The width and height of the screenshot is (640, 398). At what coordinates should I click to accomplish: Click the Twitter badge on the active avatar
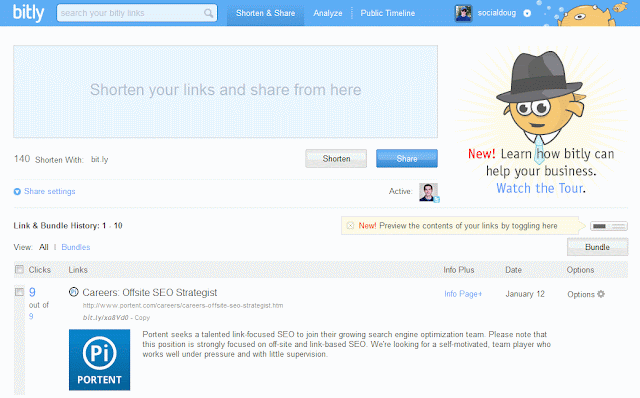[436, 200]
